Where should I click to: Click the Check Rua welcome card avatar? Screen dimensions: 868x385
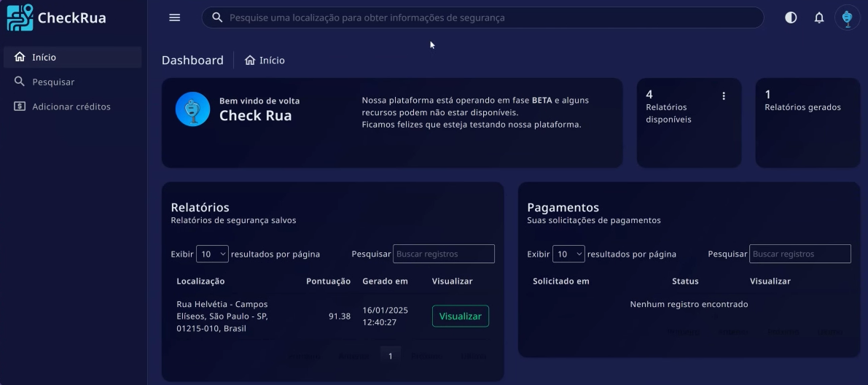pyautogui.click(x=192, y=109)
